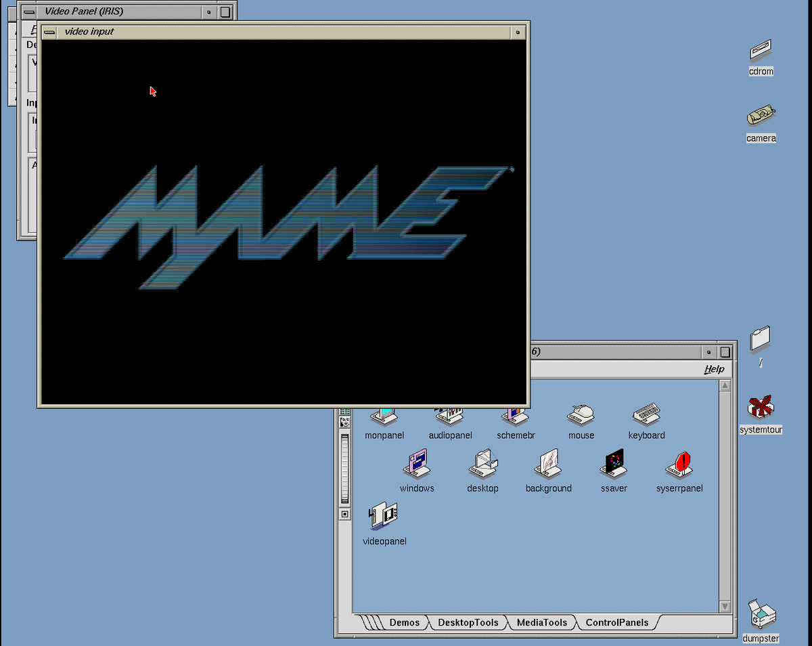Select the ControlPanels tab
The height and width of the screenshot is (646, 812).
(x=616, y=623)
